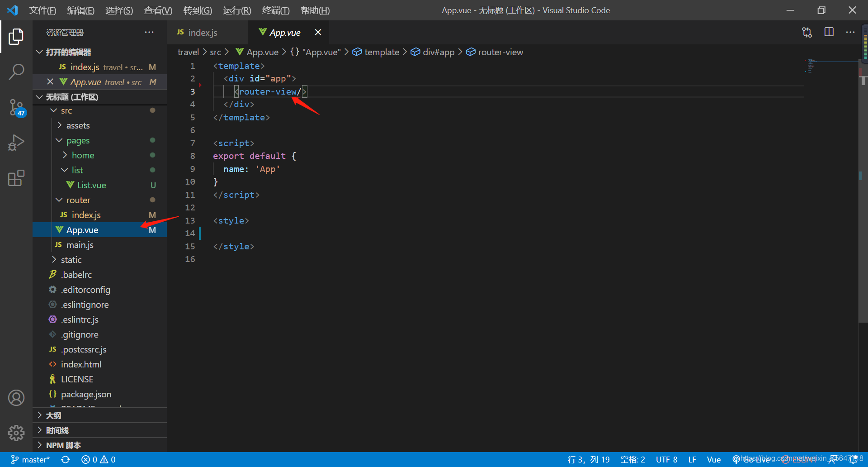Click the template breadcrumb segment

(377, 52)
